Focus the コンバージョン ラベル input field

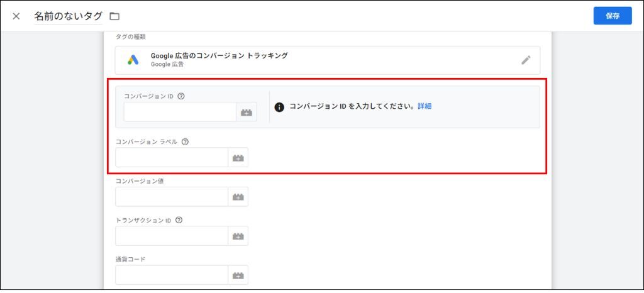[x=172, y=158]
